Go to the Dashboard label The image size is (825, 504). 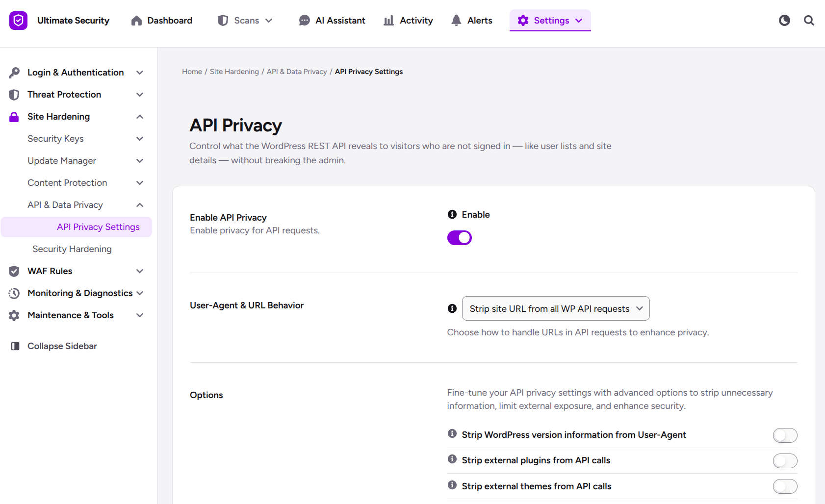[x=170, y=21]
